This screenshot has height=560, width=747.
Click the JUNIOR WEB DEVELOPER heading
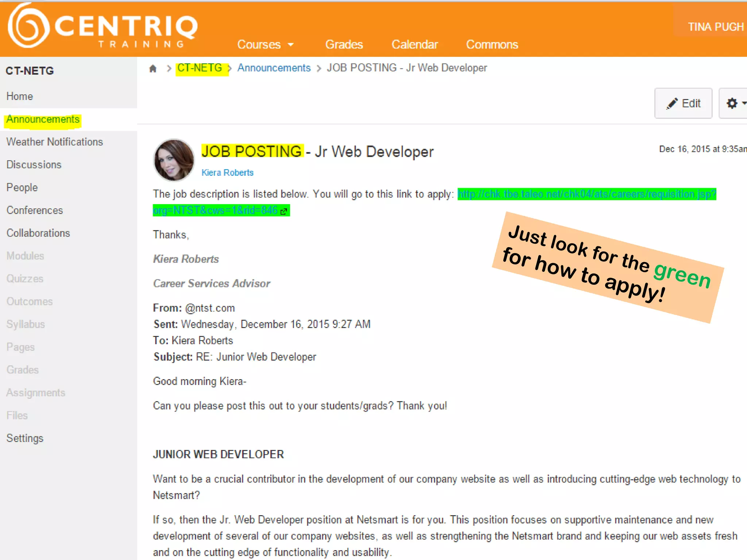click(x=218, y=454)
